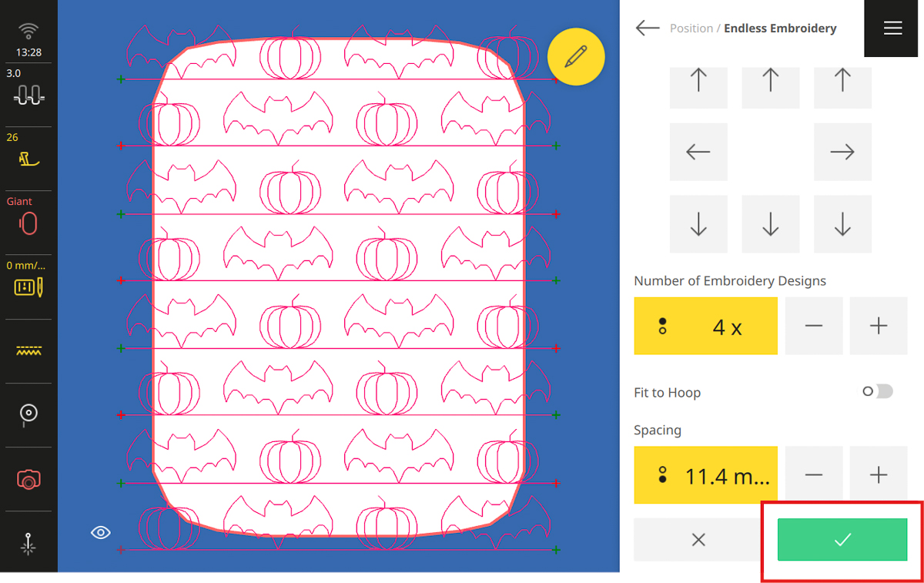Activate the laser guide icon
This screenshot has width=924, height=583.
(28, 544)
